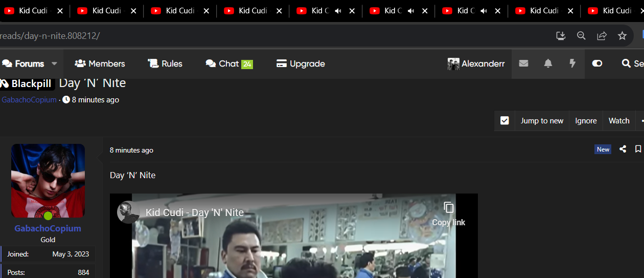
Task: Go to the Chat section
Action: click(x=229, y=63)
